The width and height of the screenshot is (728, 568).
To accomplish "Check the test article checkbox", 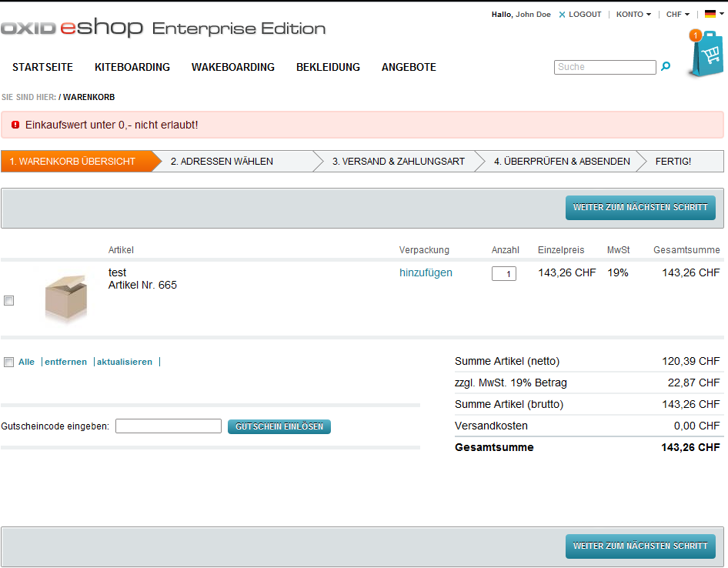I will (x=9, y=301).
